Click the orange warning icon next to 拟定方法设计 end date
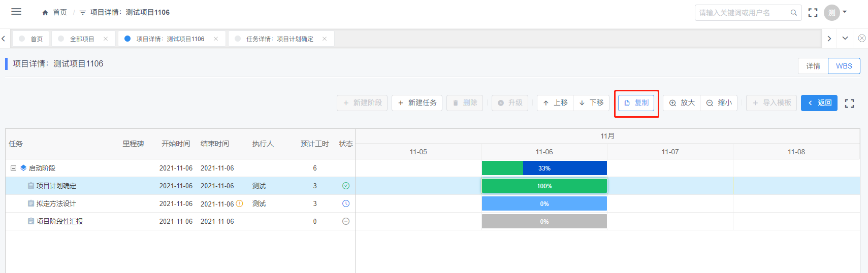Image resolution: width=868 pixels, height=273 pixels. click(240, 203)
